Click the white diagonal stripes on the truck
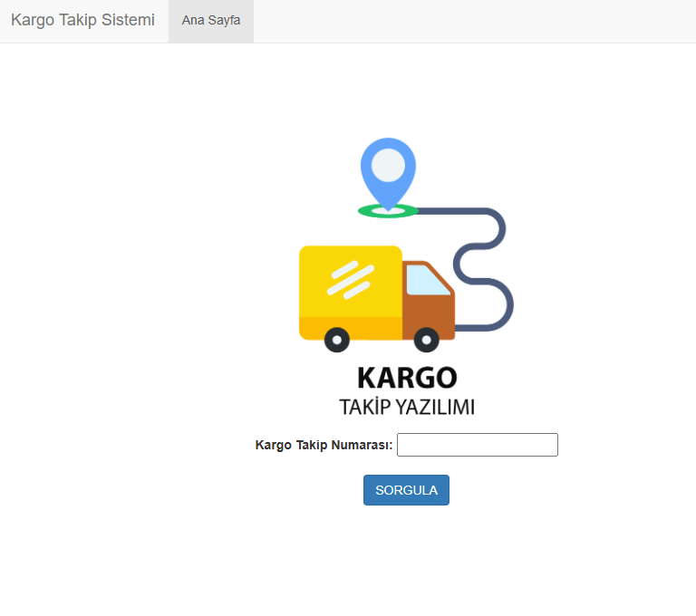Screen dimensions: 696x616 point(351,279)
